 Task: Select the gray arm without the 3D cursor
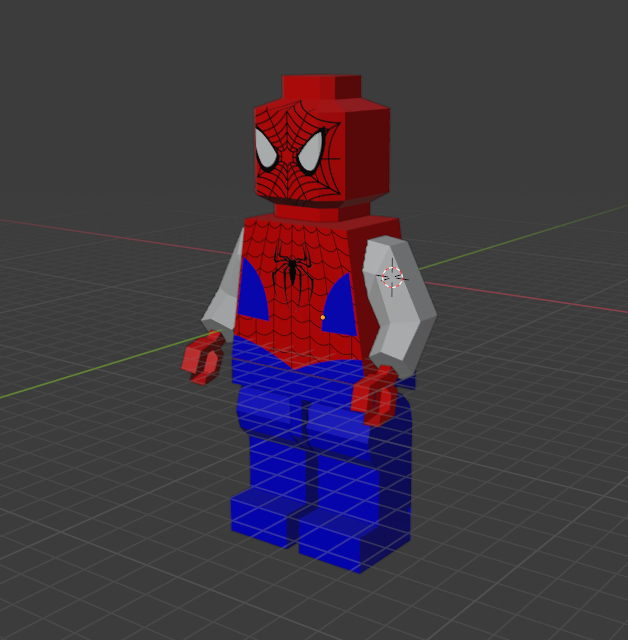click(x=222, y=287)
